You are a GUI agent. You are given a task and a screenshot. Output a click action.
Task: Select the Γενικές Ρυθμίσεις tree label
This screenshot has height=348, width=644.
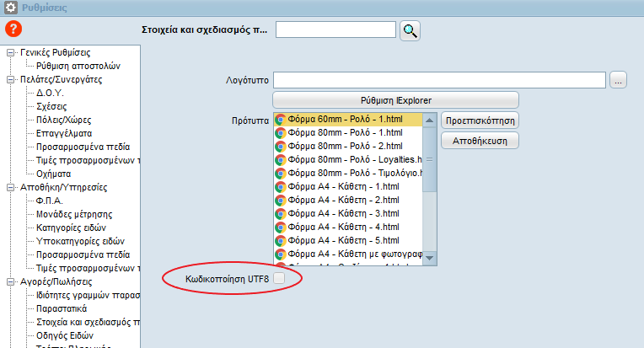click(56, 52)
